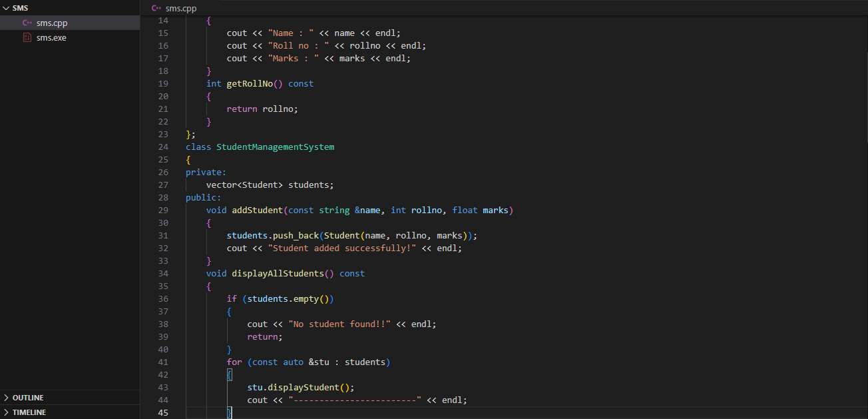This screenshot has height=419, width=868.
Task: Click line number 45 in the gutter
Action: pyautogui.click(x=163, y=412)
